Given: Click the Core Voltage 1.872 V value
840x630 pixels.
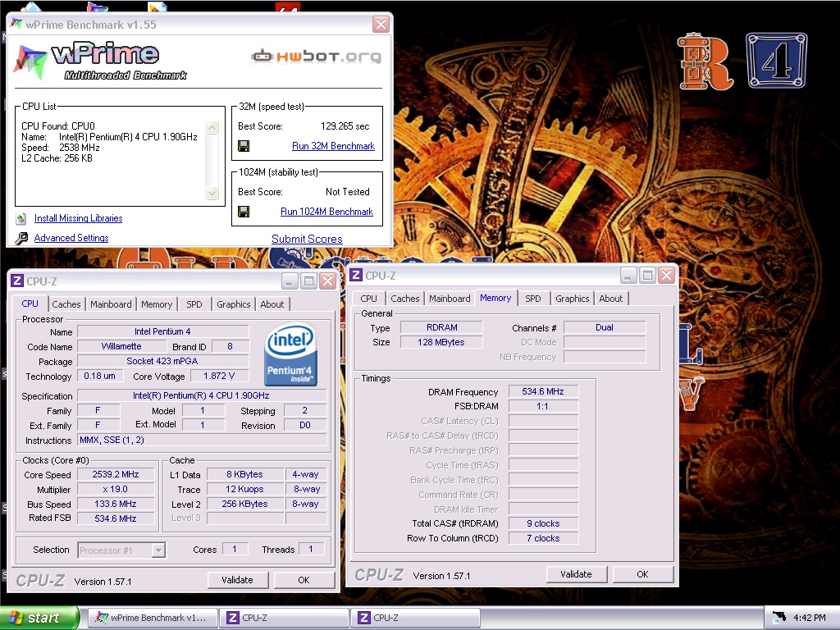Looking at the screenshot, I should pyautogui.click(x=219, y=376).
